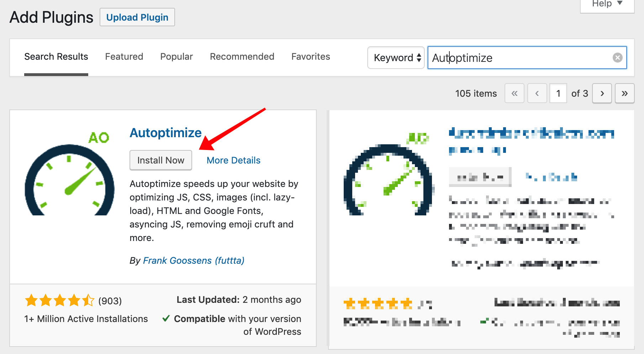Image resolution: width=644 pixels, height=354 pixels.
Task: Click the Upload Plugin button
Action: coord(137,17)
